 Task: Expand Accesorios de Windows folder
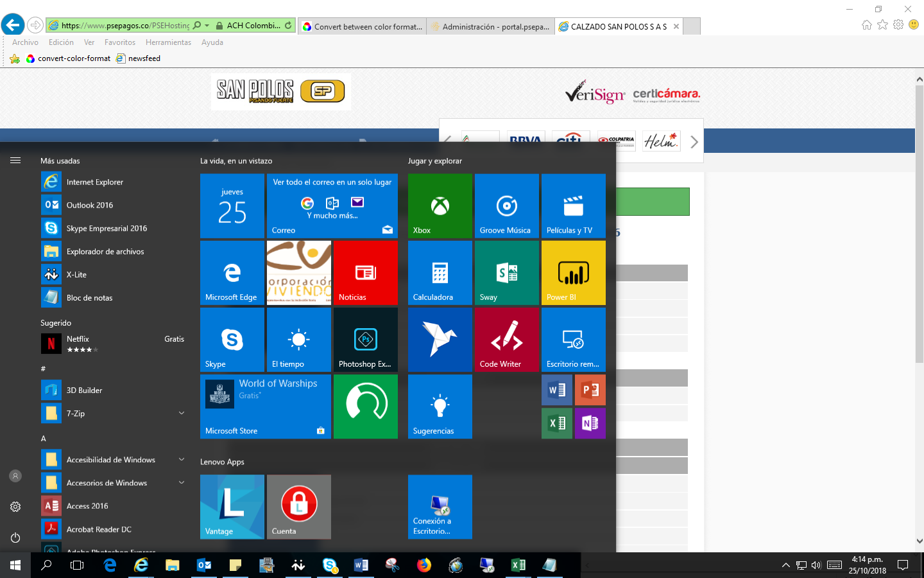point(182,483)
